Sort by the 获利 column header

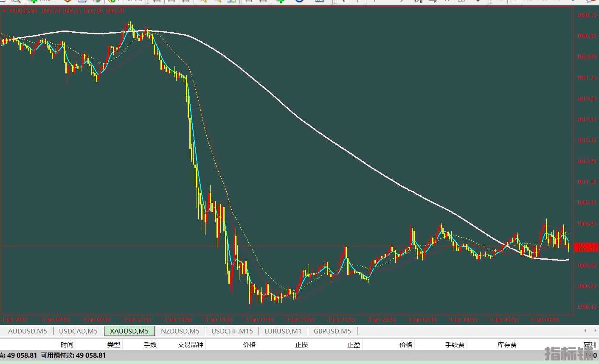[590, 344]
